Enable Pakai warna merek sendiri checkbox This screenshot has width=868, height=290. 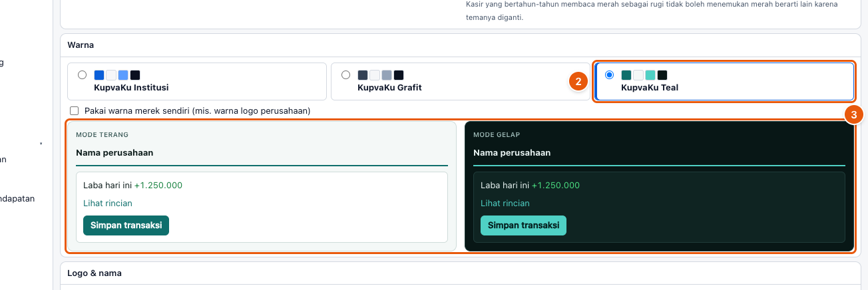pos(74,110)
